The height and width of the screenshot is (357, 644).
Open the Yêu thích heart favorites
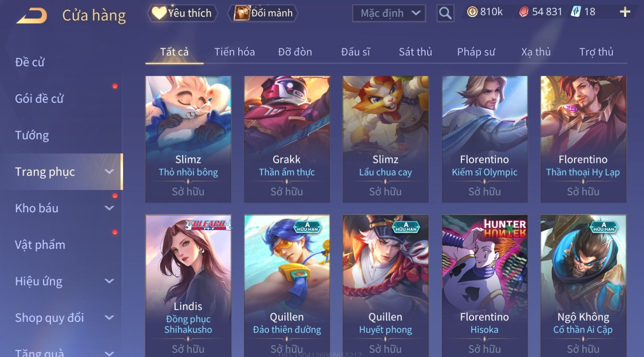(183, 13)
